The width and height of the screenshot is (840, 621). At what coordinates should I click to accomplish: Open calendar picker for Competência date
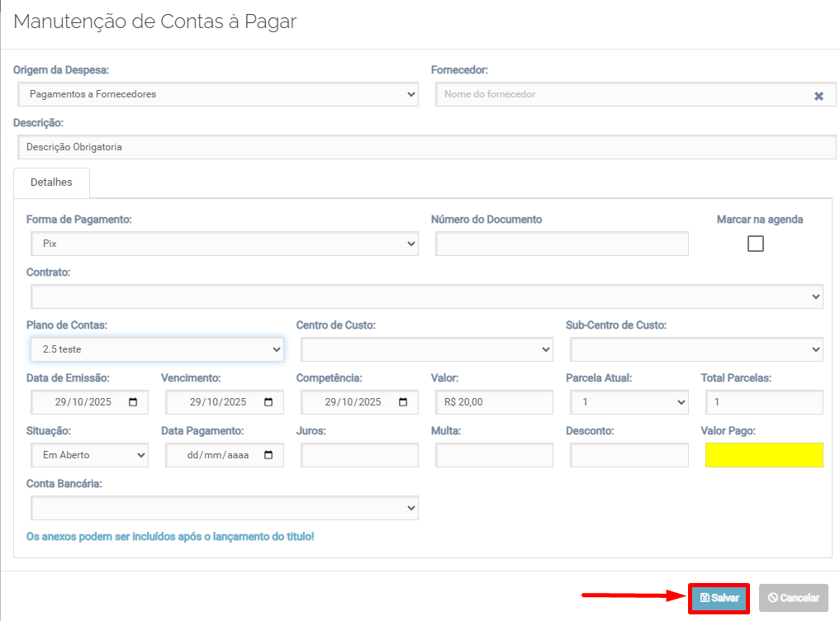point(403,402)
